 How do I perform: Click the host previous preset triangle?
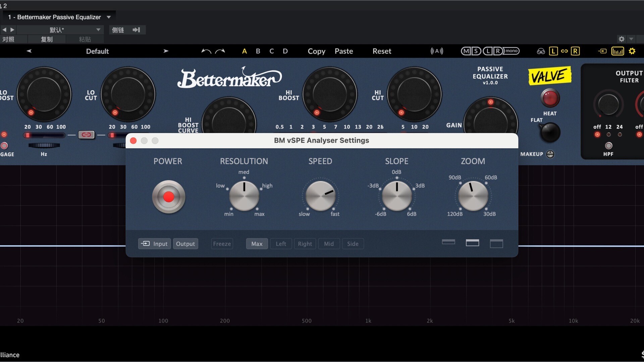click(x=4, y=30)
